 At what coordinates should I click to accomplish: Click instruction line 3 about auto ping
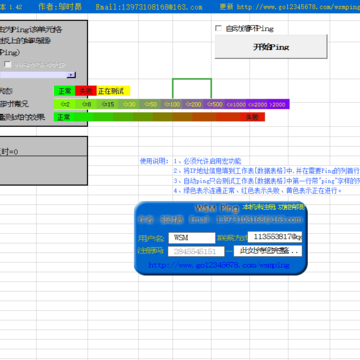point(266,181)
